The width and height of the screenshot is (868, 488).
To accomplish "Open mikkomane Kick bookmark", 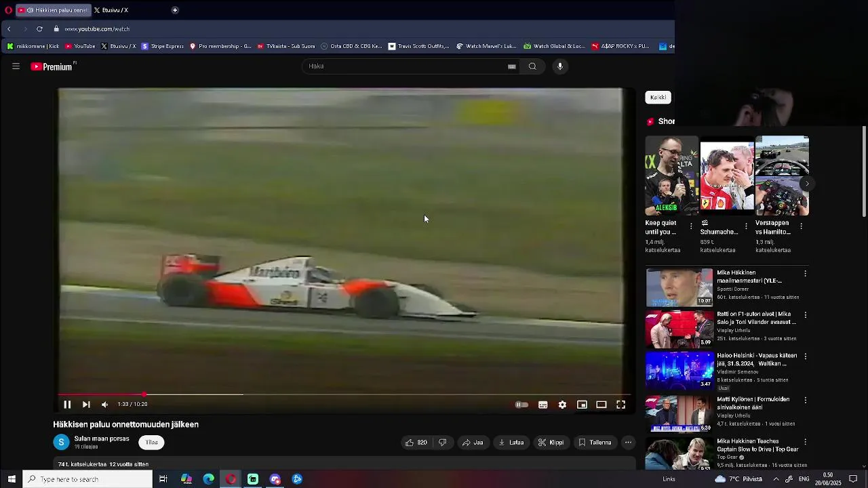I will tap(33, 47).
